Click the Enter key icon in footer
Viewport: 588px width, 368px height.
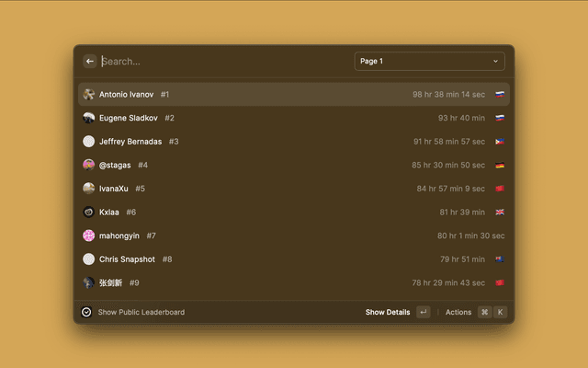pyautogui.click(x=424, y=312)
